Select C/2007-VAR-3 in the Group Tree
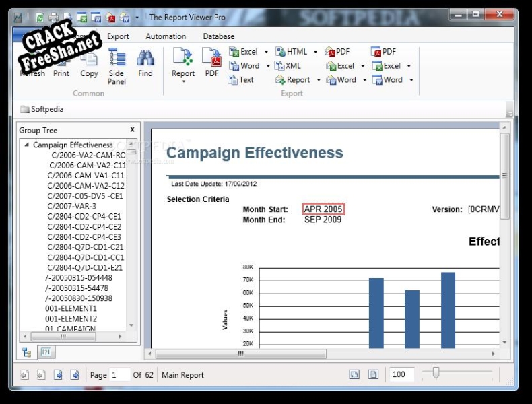The image size is (532, 404). coord(71,206)
